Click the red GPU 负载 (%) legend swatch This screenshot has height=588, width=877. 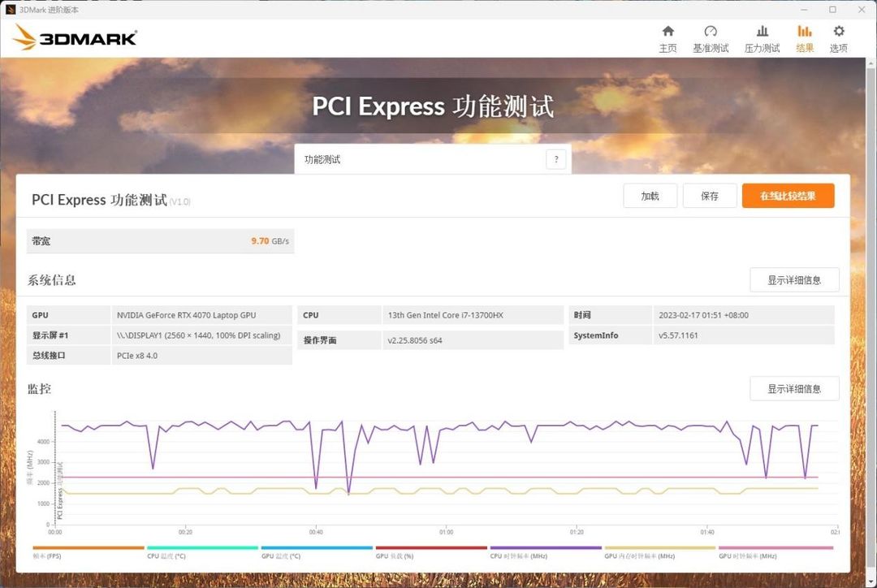click(x=431, y=547)
